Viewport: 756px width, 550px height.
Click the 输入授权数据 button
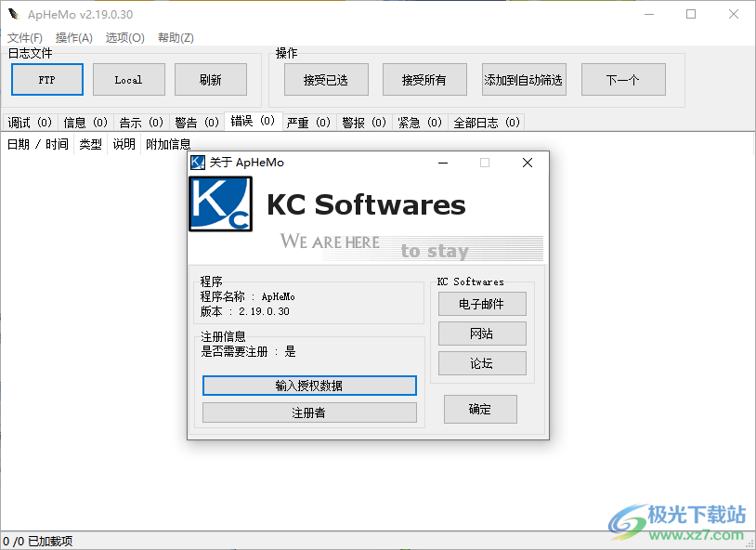coord(309,386)
